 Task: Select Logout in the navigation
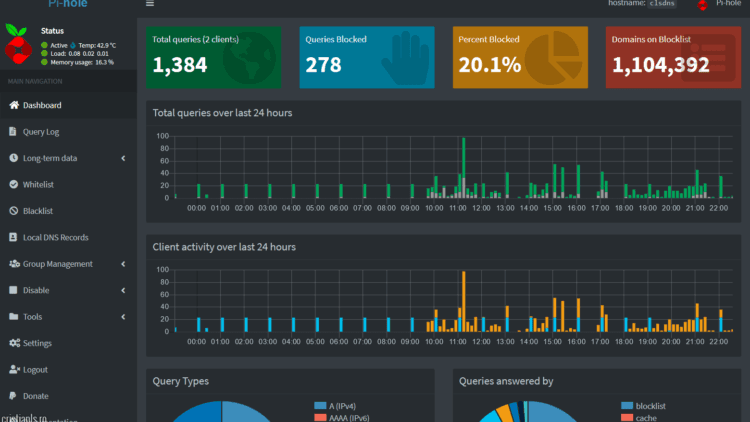35,370
